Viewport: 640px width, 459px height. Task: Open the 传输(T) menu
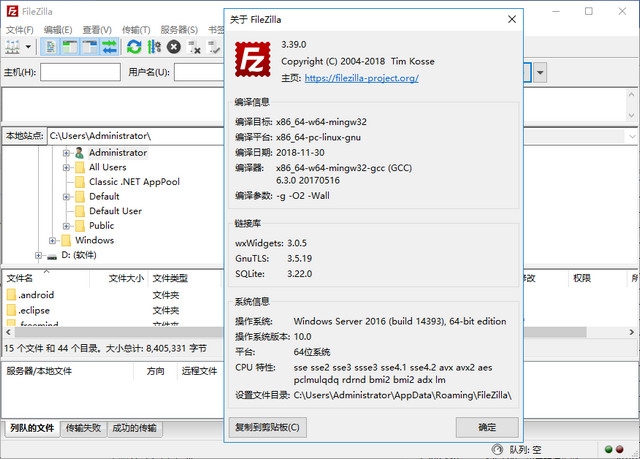click(136, 30)
